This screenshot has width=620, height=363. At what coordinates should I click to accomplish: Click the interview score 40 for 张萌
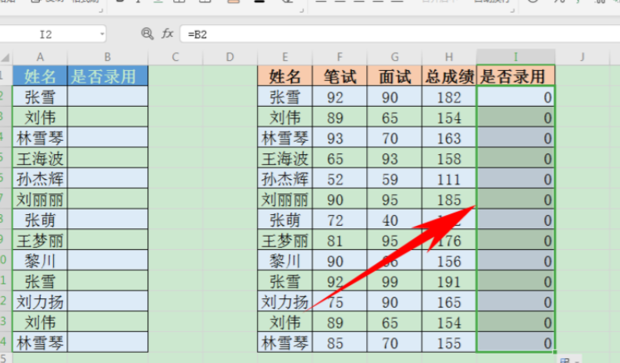point(394,220)
